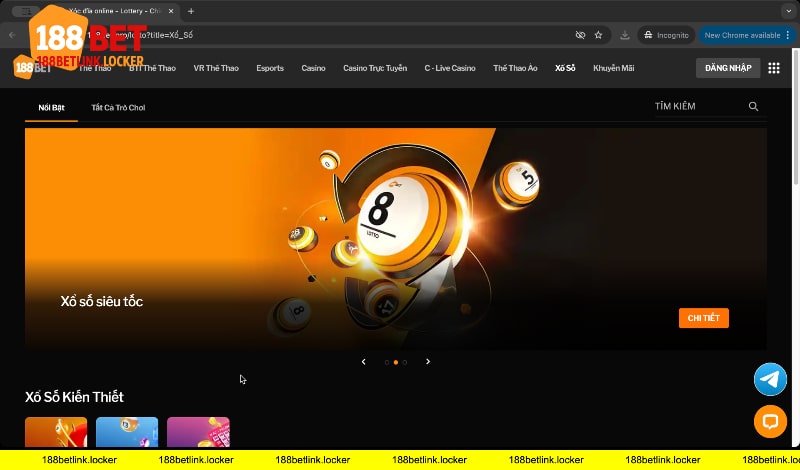Go to previous banner slide arrow

tap(363, 362)
